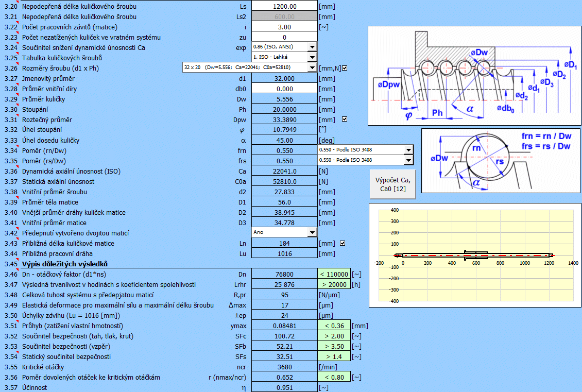This screenshot has width=582, height=392.
Task: Select the '< 0.80' limit cell
Action: coord(334,377)
